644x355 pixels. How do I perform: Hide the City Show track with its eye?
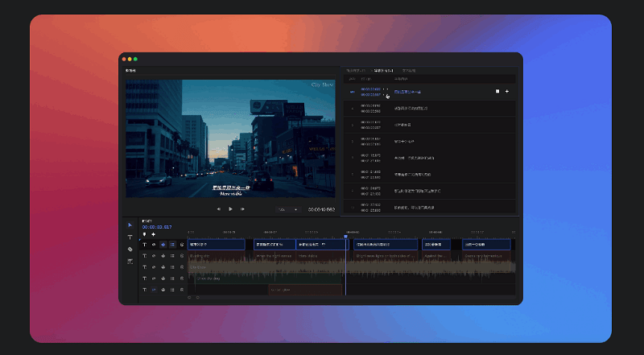pyautogui.click(x=154, y=267)
